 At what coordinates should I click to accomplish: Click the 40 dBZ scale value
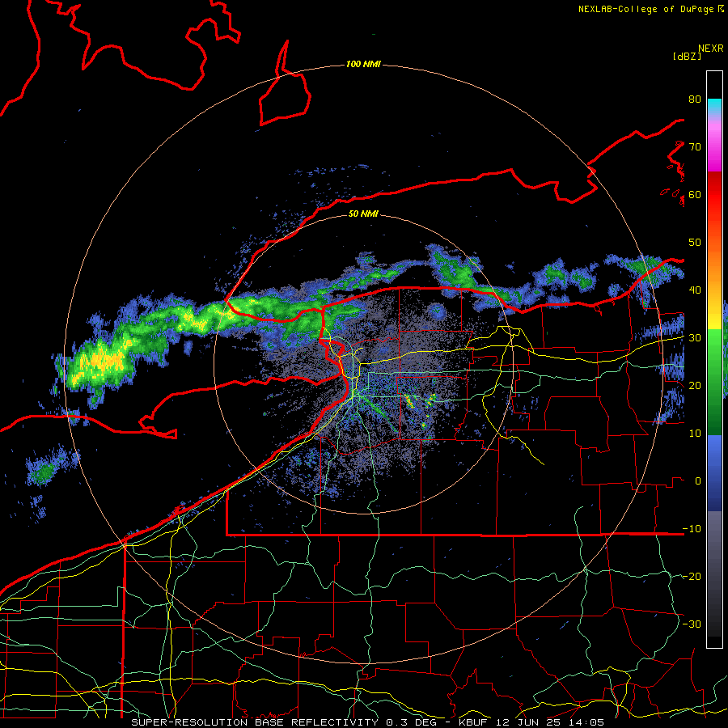point(695,290)
